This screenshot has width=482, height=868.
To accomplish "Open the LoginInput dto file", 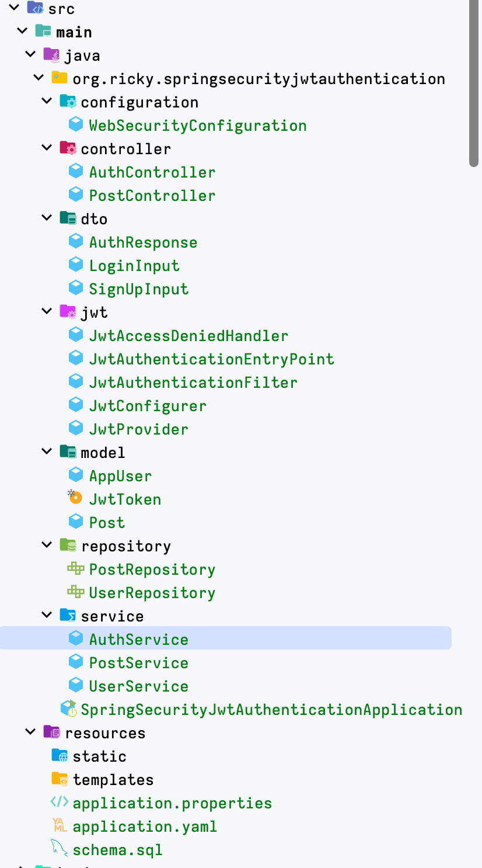I will [x=134, y=265].
